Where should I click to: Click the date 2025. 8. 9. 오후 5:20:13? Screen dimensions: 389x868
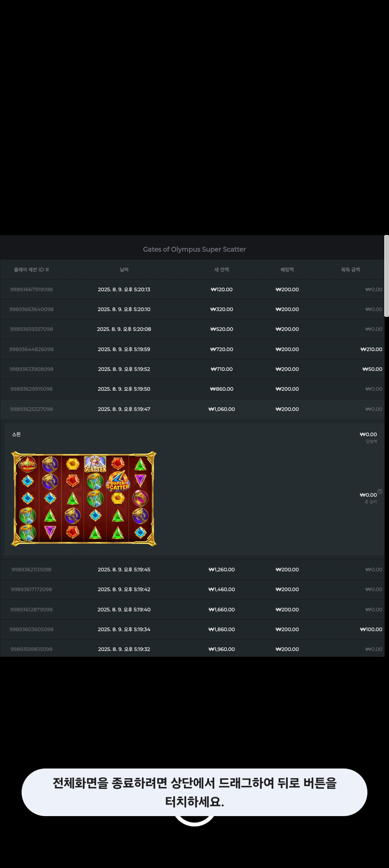[124, 289]
